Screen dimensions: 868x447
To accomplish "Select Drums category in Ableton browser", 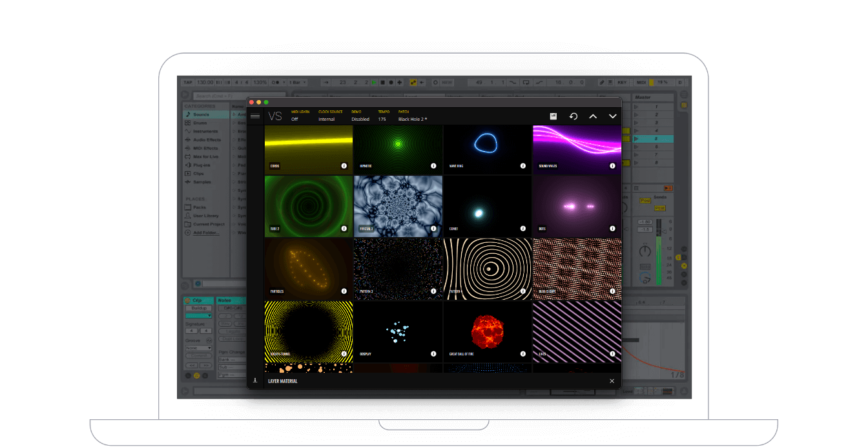I will click(x=205, y=123).
